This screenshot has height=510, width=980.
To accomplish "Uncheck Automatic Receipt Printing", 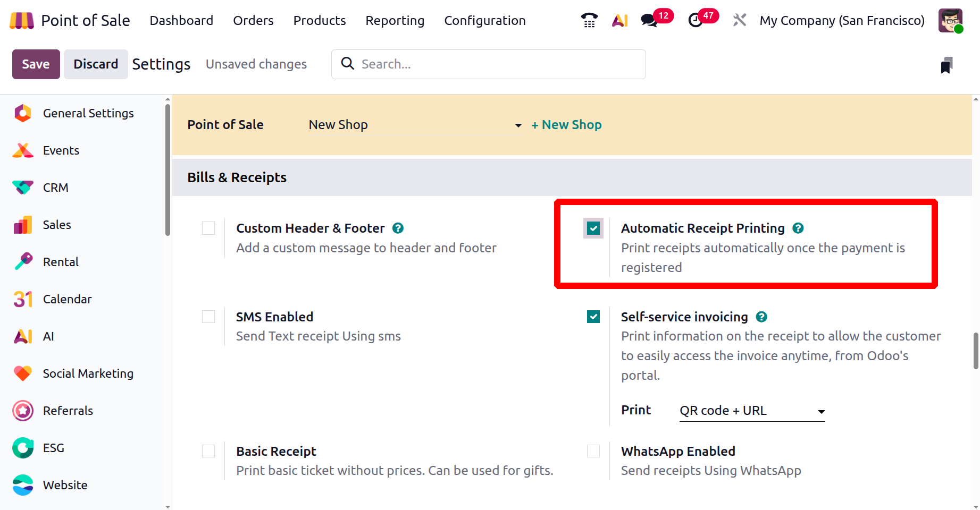I will pyautogui.click(x=593, y=228).
